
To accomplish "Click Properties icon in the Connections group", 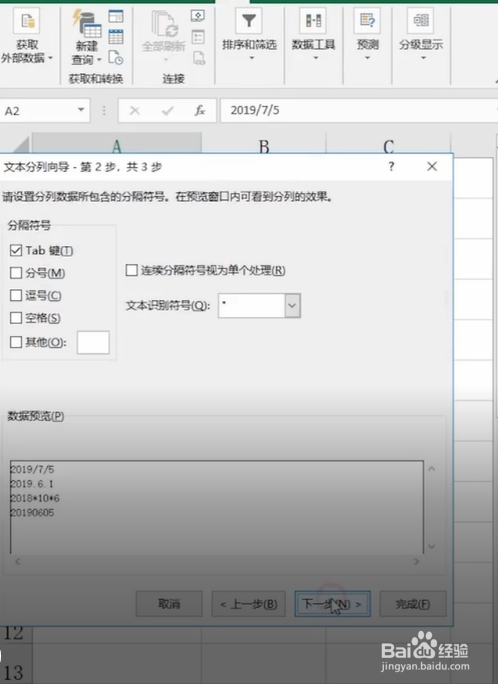I will click(198, 37).
